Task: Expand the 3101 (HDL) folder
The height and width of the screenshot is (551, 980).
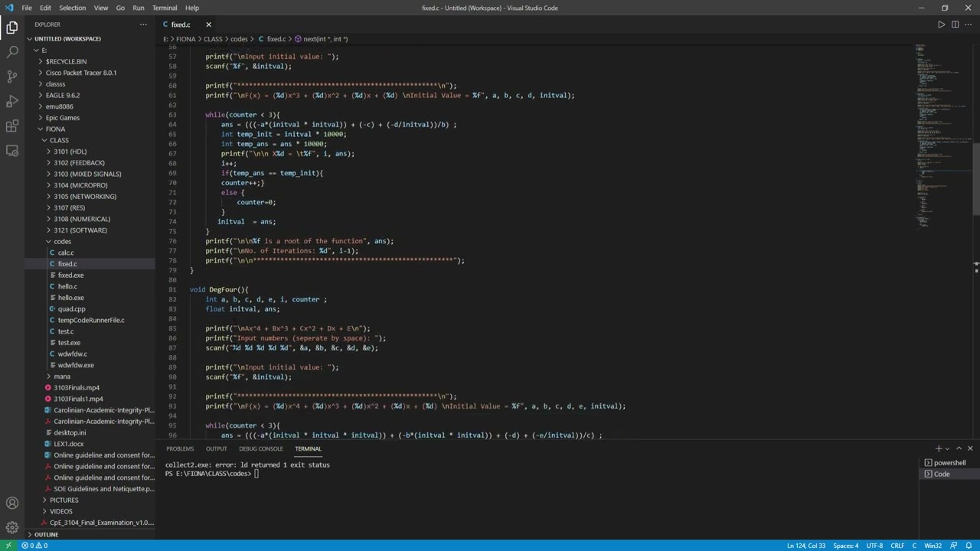Action: (70, 152)
